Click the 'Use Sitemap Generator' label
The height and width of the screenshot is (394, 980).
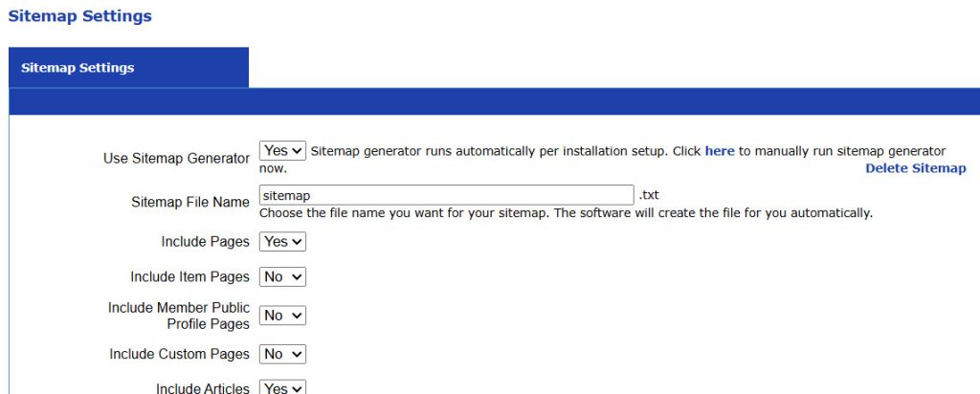[x=176, y=159]
